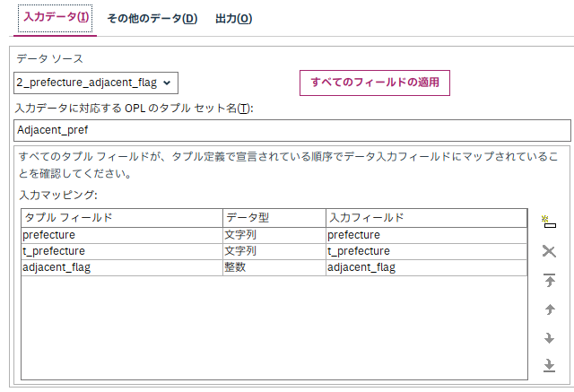
Task: Select tuple field cell 'adjacent_flag'
Action: point(122,267)
